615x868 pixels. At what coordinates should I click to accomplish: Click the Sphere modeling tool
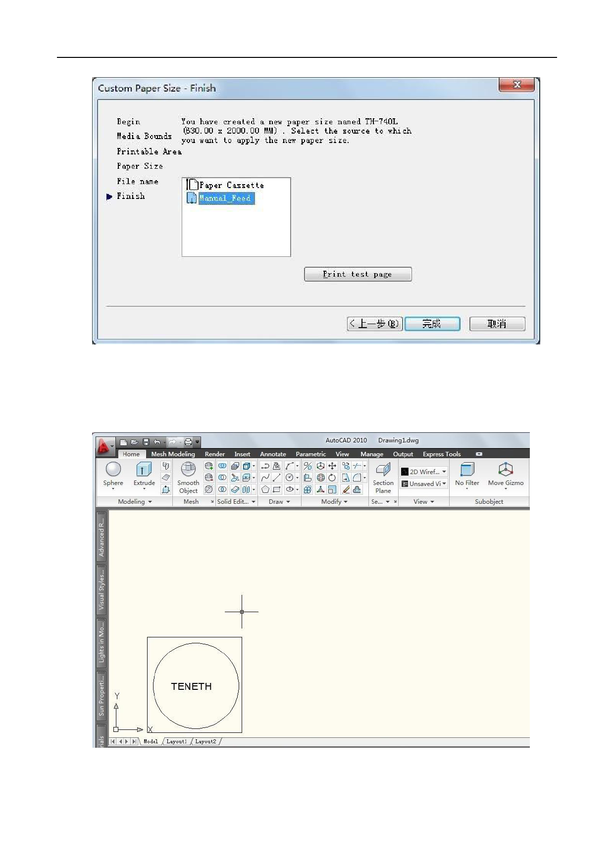coord(113,470)
